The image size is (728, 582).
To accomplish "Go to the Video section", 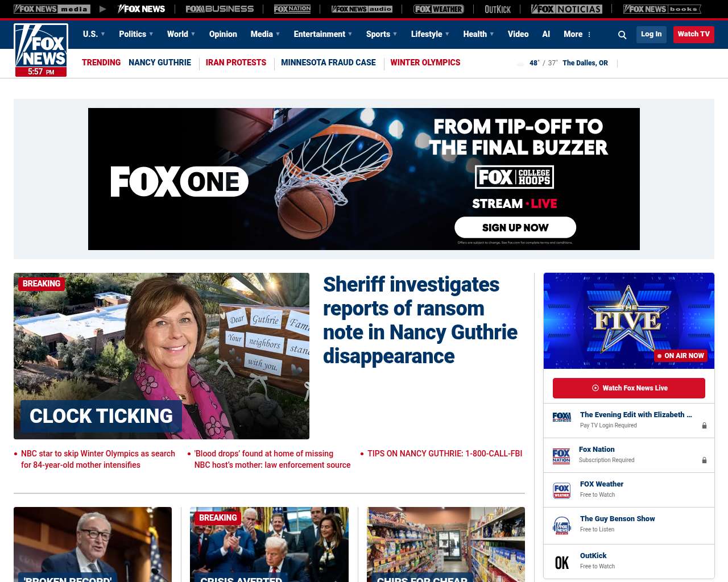I will pyautogui.click(x=518, y=34).
